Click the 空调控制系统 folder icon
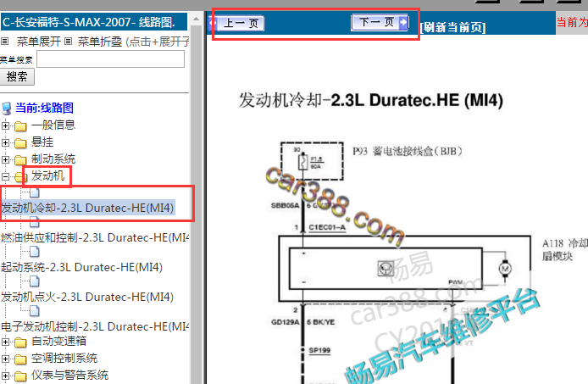Screen dimensions: 588x384 20,359
